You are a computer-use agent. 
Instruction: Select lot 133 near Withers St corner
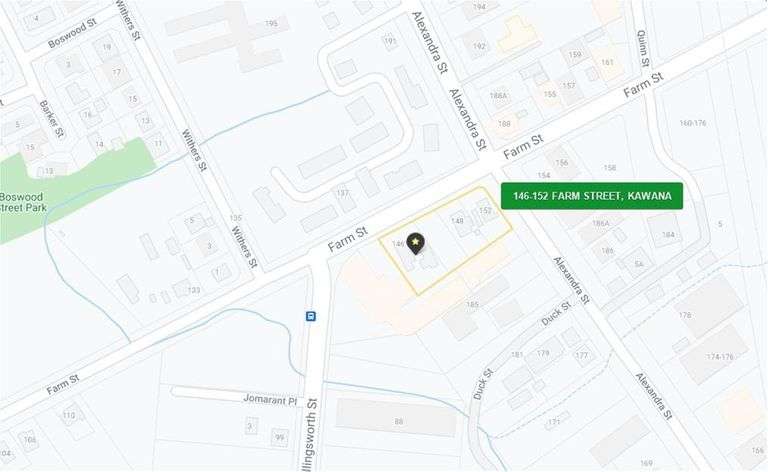194,290
